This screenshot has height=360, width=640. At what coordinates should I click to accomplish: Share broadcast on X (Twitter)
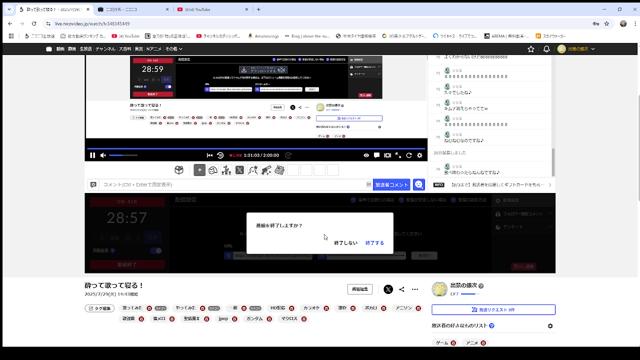coord(388,289)
